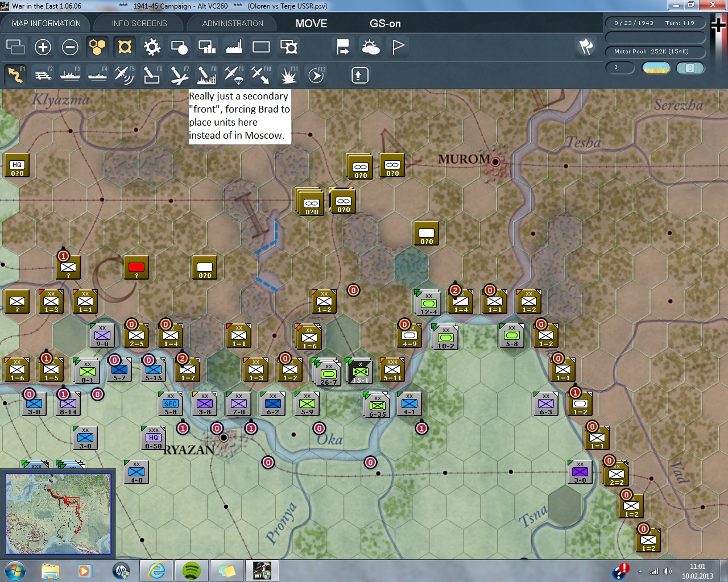Open Sticky Notes from the taskbar
Image resolution: width=728 pixels, height=582 pixels.
226,570
